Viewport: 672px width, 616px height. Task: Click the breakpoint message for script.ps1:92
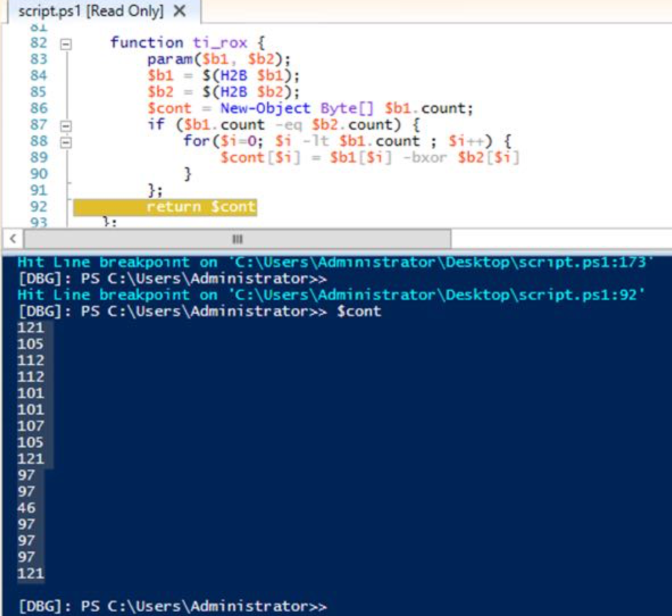click(331, 295)
